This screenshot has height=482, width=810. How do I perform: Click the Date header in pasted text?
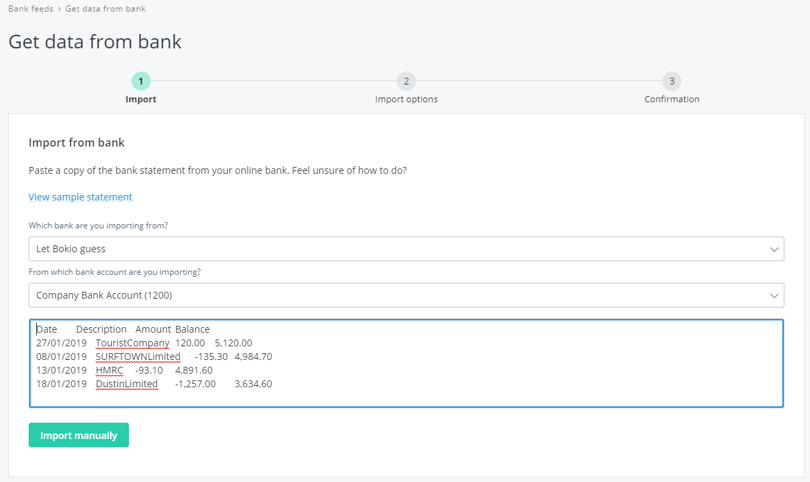click(x=46, y=329)
